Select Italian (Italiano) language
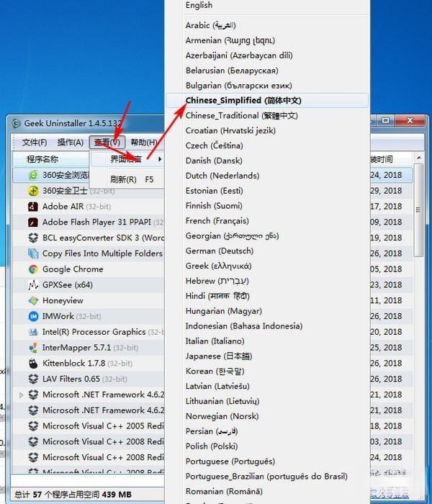 [x=267, y=341]
